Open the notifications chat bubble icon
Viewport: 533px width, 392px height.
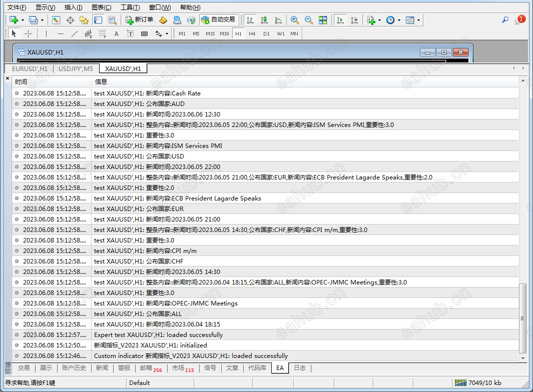click(x=519, y=19)
